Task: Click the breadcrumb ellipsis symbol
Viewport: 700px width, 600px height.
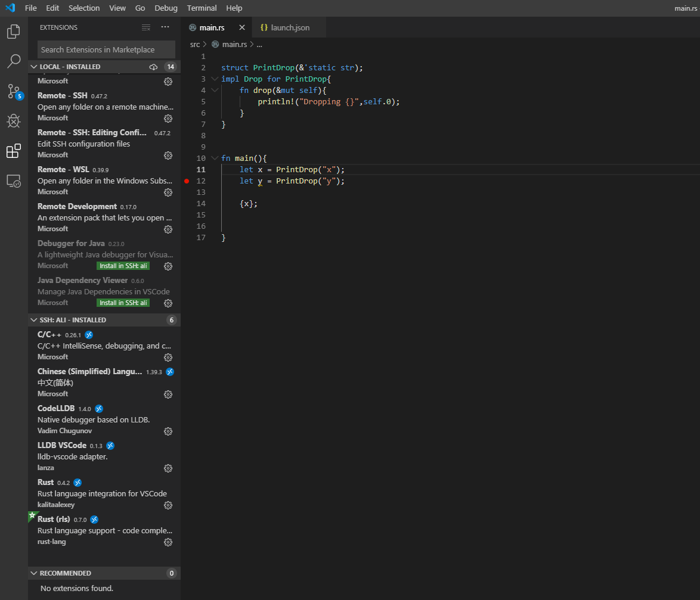Action: (x=259, y=45)
